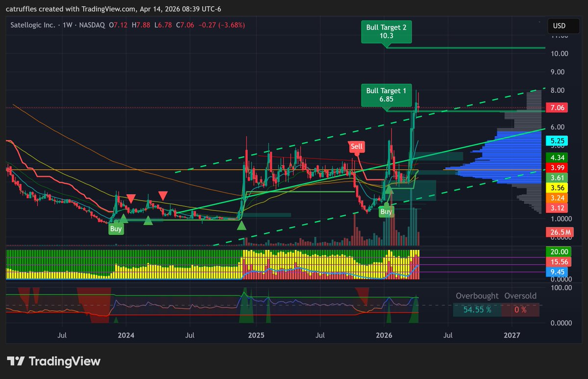This screenshot has height=379, width=588.
Task: Click the Buy label near 2024
Action: point(116,228)
